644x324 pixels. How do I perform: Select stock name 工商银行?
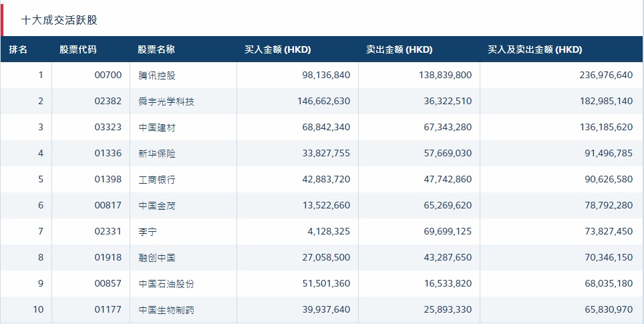[x=157, y=180]
